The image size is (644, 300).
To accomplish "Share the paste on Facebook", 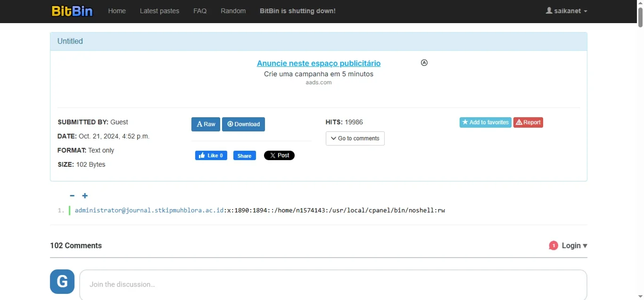I will pos(245,155).
